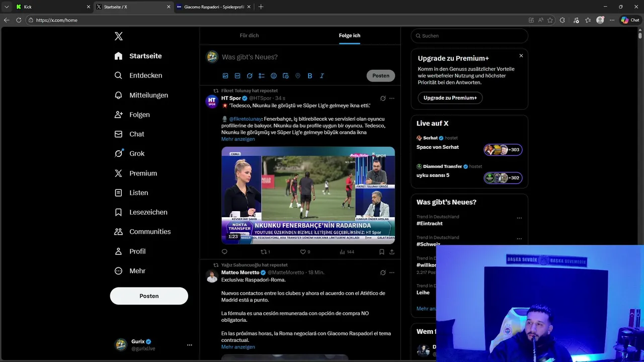Toggle italic formatting in composer
This screenshot has width=644, height=362.
[x=322, y=76]
